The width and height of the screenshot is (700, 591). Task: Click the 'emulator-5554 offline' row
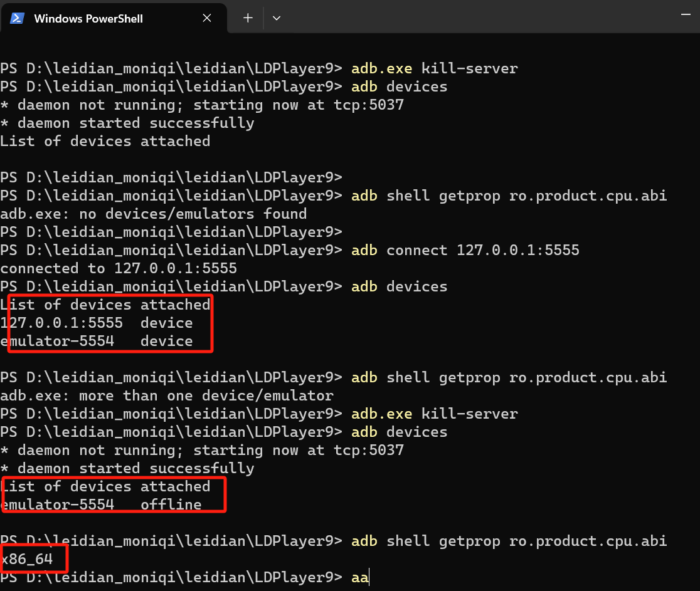[101, 505]
